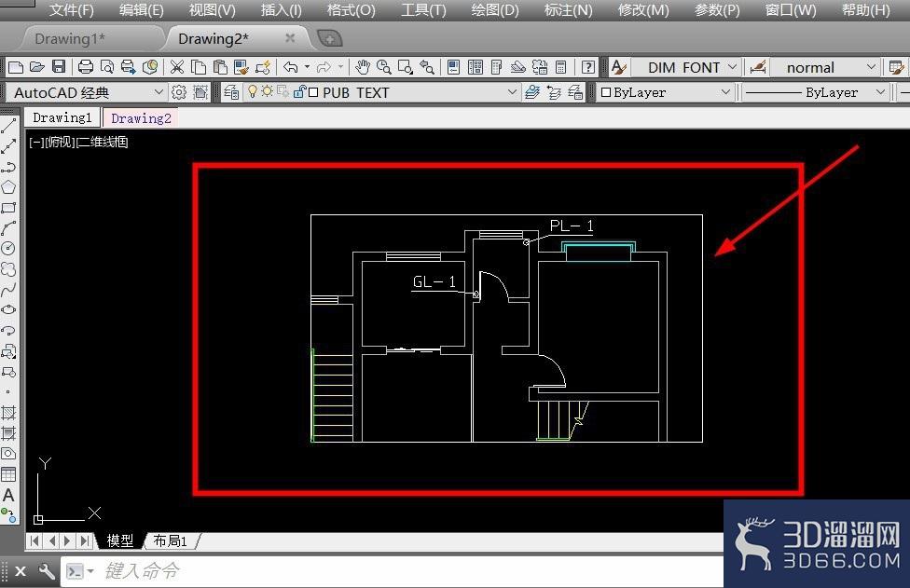Jump to first layout tab arrow
This screenshot has height=588, width=910.
(x=34, y=540)
